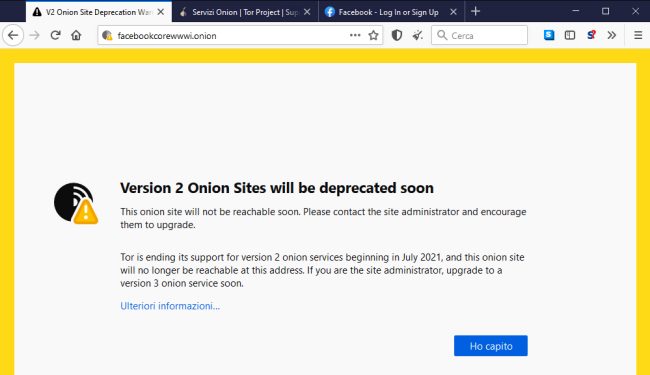Open the NoScript extension icon

point(591,35)
